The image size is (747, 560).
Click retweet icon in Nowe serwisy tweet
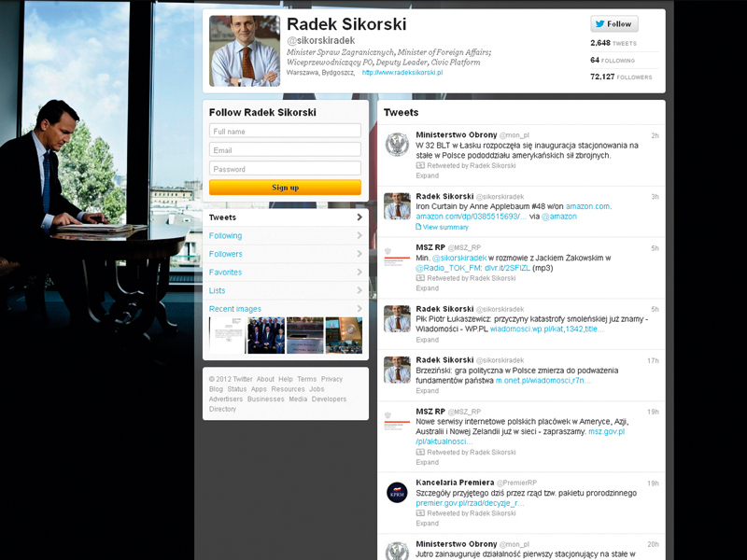tap(420, 452)
